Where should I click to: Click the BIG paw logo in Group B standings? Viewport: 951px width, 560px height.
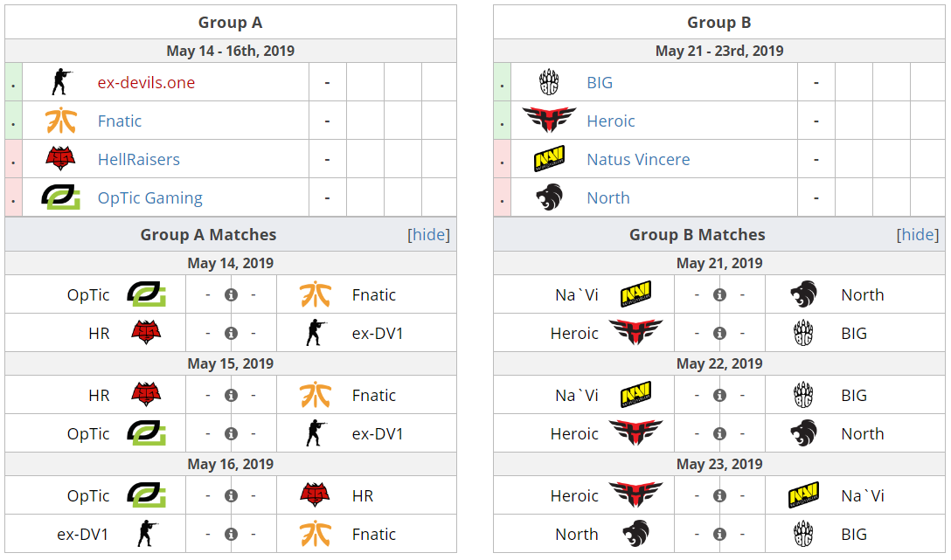[x=549, y=82]
